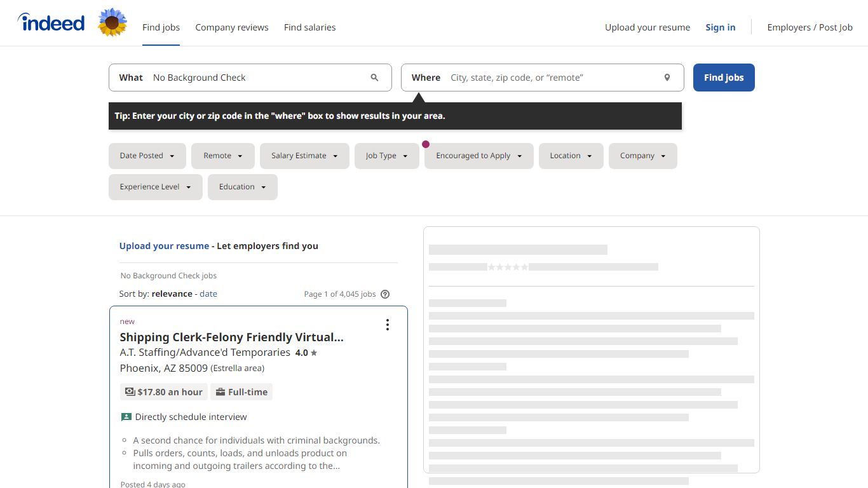Viewport: 868px width, 488px height.
Task: Click the briefcase icon in Full-time badge
Action: coord(220,392)
